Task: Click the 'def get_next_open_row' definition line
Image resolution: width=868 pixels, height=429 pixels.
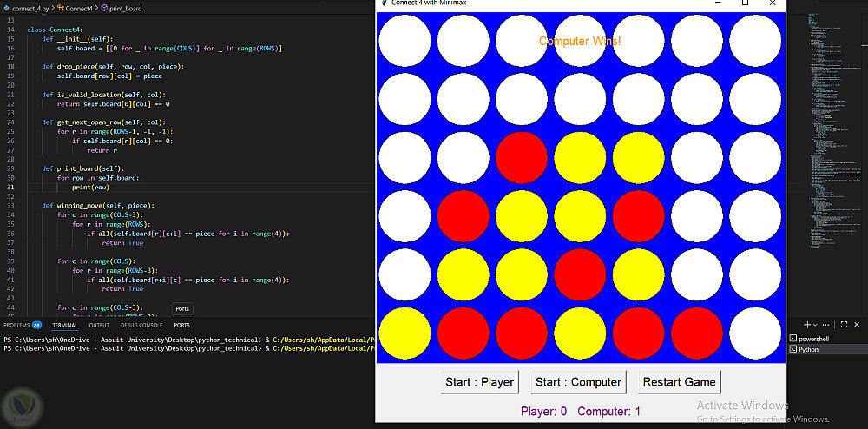Action: coord(103,122)
